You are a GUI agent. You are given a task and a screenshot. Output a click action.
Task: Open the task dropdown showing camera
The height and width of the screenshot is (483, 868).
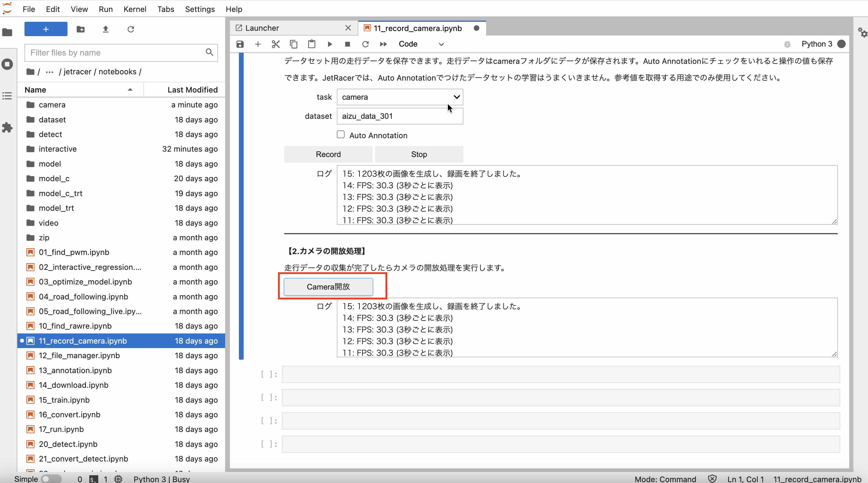(x=400, y=97)
